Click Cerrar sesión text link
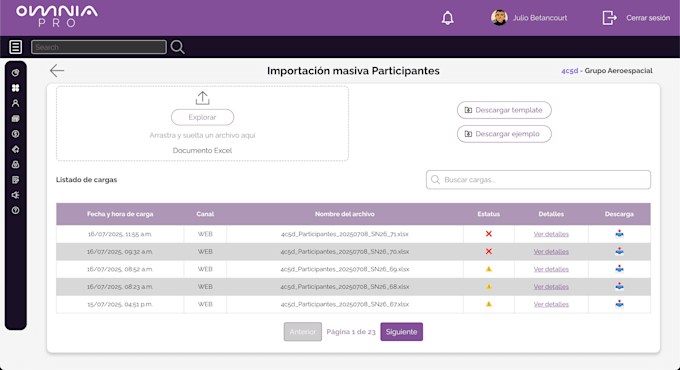 tap(648, 18)
